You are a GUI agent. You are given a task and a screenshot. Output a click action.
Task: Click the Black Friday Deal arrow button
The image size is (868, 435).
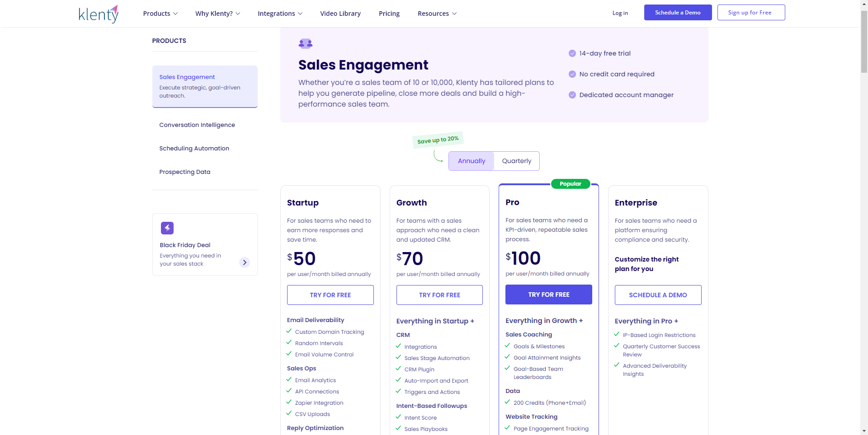point(245,262)
